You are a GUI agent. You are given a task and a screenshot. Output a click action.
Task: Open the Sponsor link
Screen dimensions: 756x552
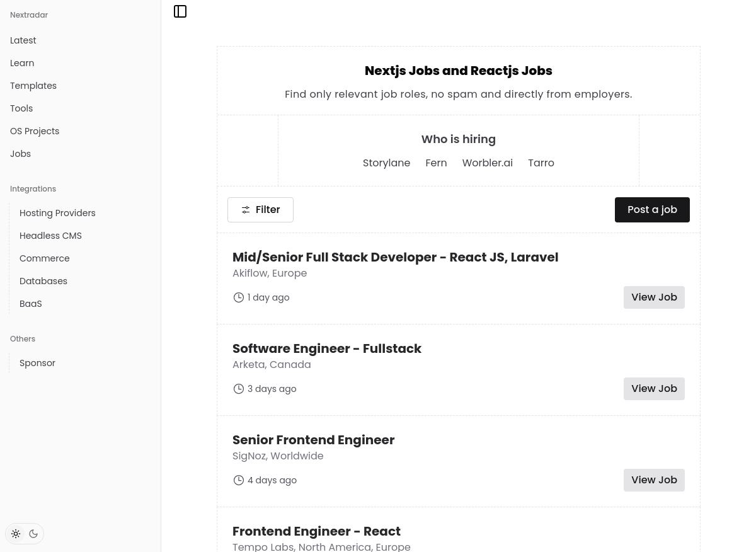pos(37,363)
